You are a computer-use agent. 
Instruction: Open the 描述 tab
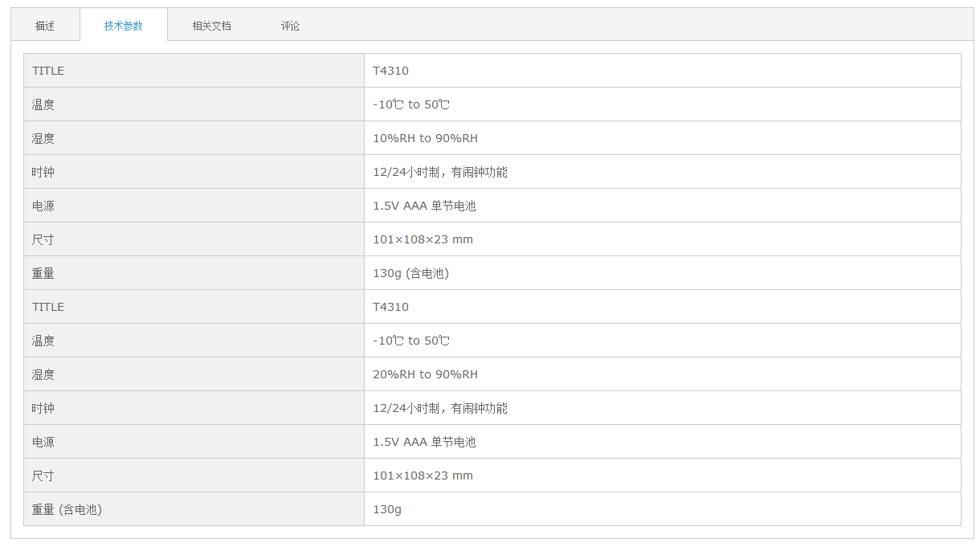point(45,26)
